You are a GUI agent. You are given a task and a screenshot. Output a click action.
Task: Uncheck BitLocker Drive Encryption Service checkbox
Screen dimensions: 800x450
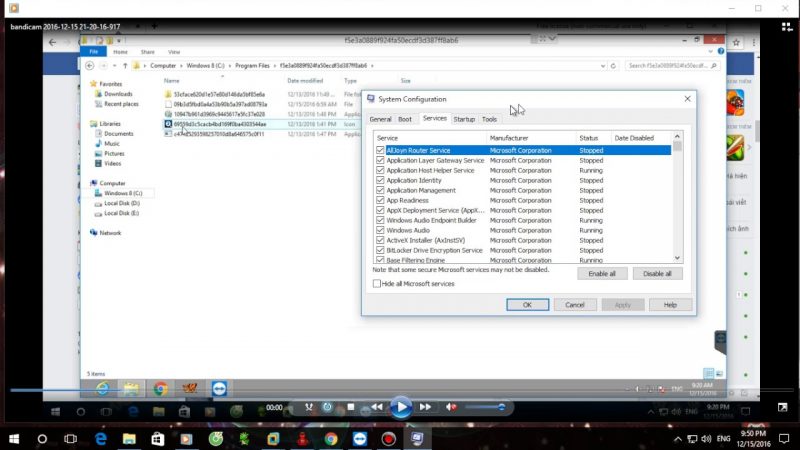tap(380, 251)
